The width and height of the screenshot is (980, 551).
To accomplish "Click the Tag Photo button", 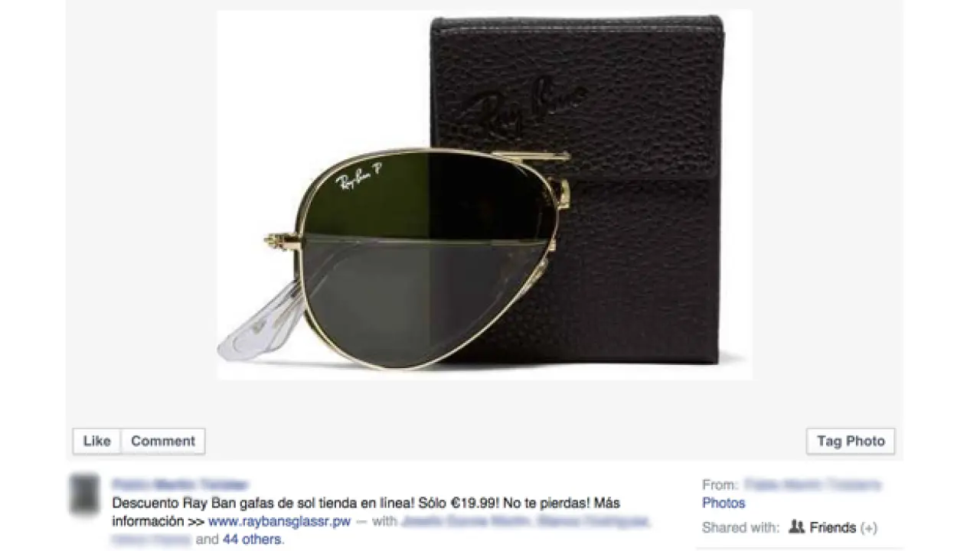I will [x=851, y=441].
